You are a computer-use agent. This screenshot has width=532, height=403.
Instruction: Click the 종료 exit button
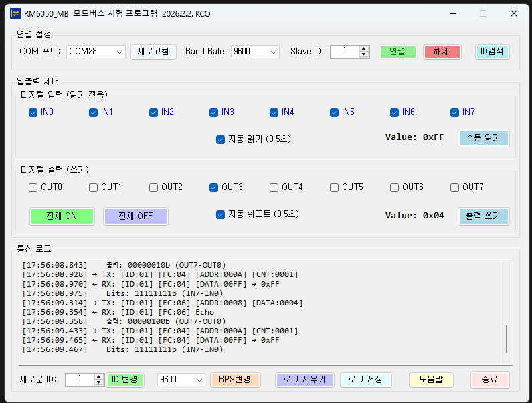coord(490,380)
